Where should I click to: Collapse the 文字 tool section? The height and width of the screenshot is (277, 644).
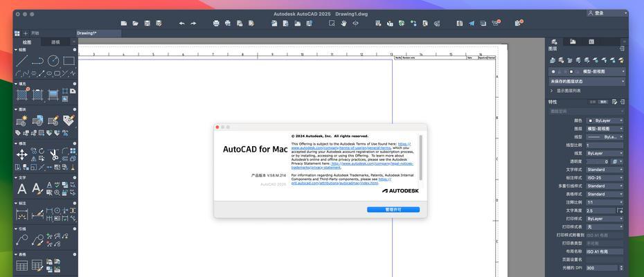[x=16, y=177]
